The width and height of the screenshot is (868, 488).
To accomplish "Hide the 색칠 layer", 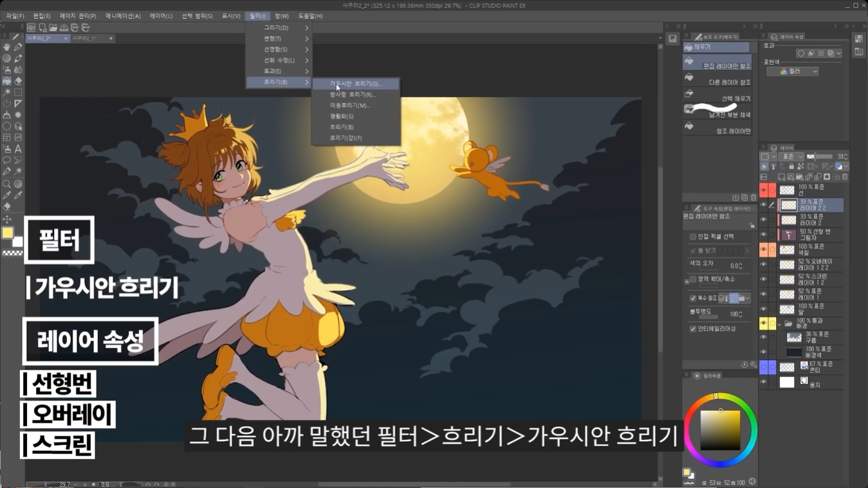I will pyautogui.click(x=763, y=249).
